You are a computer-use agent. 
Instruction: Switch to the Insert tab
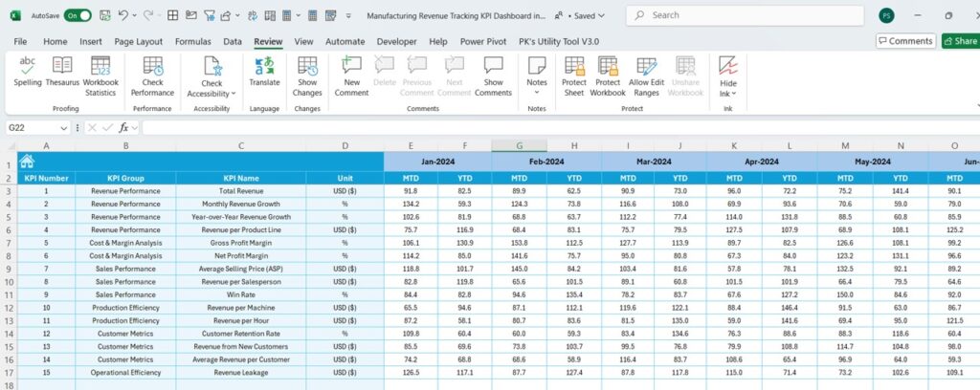[x=91, y=42]
